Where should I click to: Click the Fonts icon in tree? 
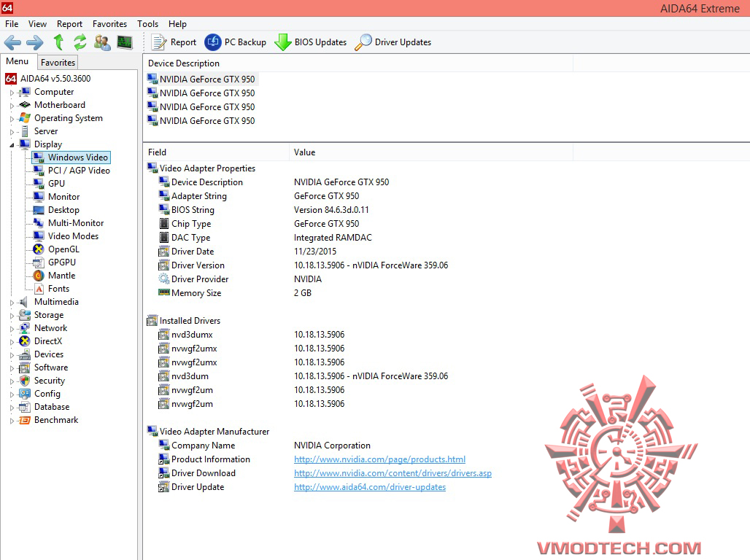pos(39,289)
